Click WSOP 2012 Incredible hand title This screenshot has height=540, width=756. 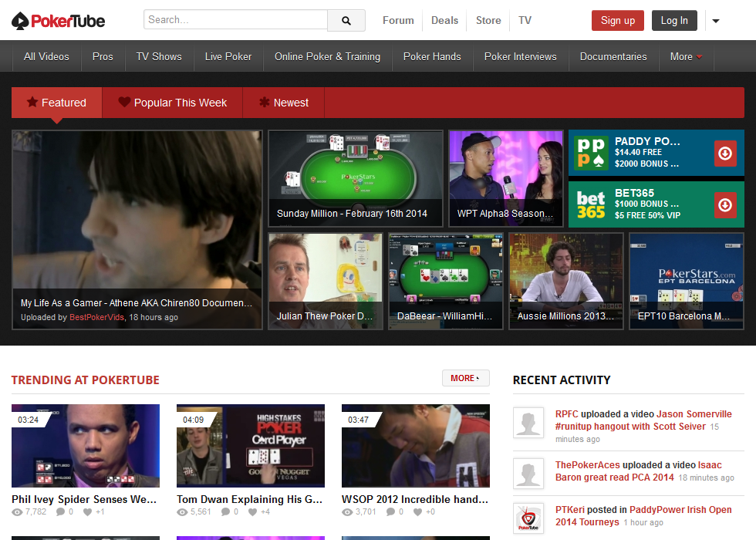click(415, 499)
